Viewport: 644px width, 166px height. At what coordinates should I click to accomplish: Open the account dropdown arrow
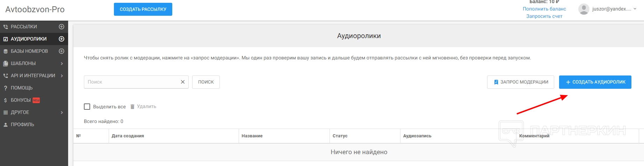tap(635, 9)
